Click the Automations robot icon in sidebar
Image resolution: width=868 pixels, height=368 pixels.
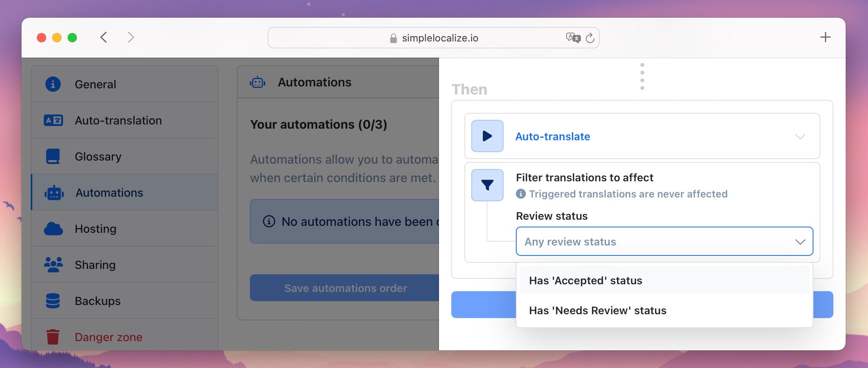54,193
